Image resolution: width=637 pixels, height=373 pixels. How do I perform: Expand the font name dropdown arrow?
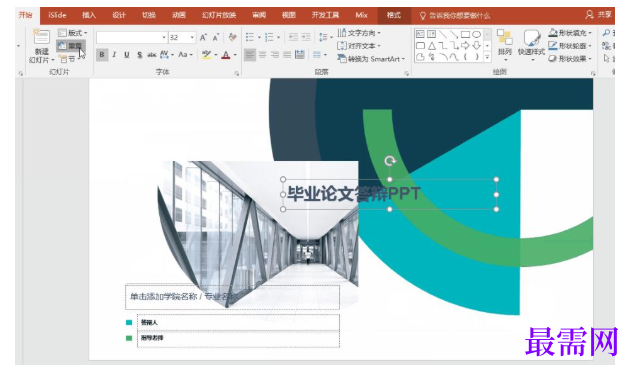coord(164,37)
